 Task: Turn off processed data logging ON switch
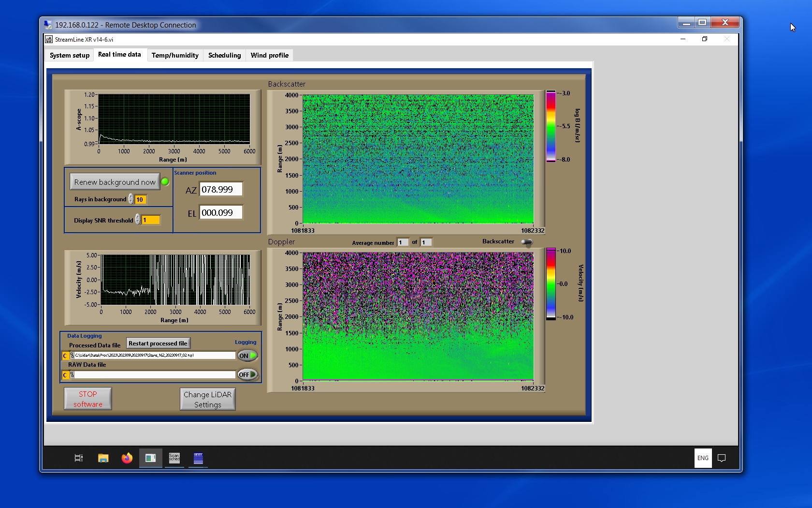(247, 356)
